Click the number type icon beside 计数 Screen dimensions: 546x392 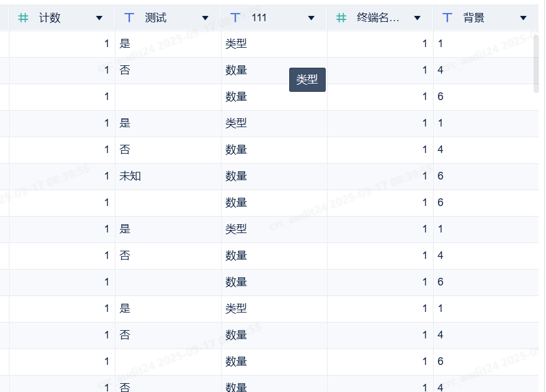[x=23, y=18]
